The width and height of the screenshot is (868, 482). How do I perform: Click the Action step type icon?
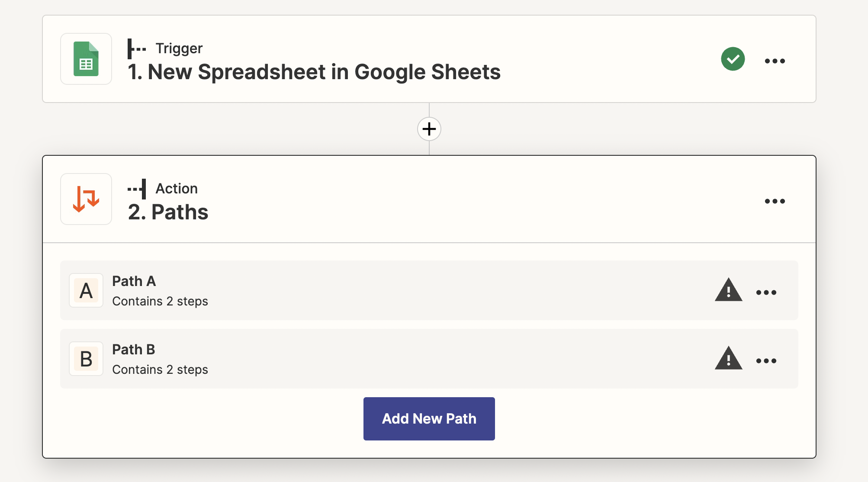[x=137, y=189]
